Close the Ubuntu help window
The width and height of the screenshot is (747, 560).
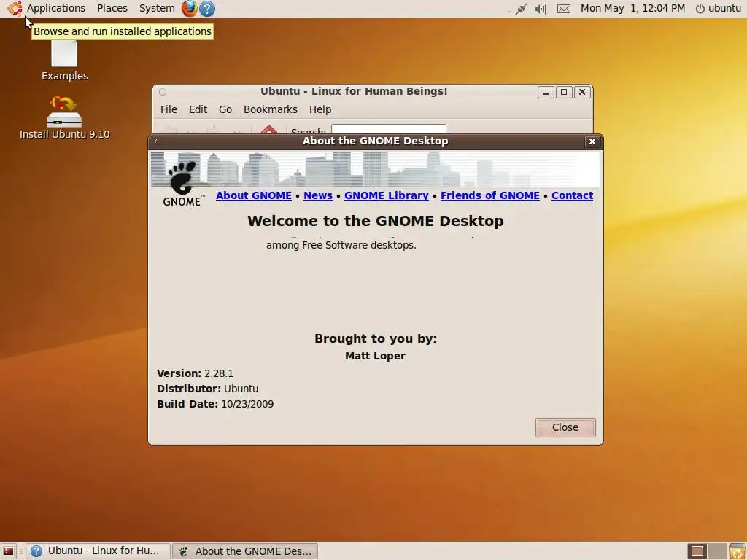582,92
